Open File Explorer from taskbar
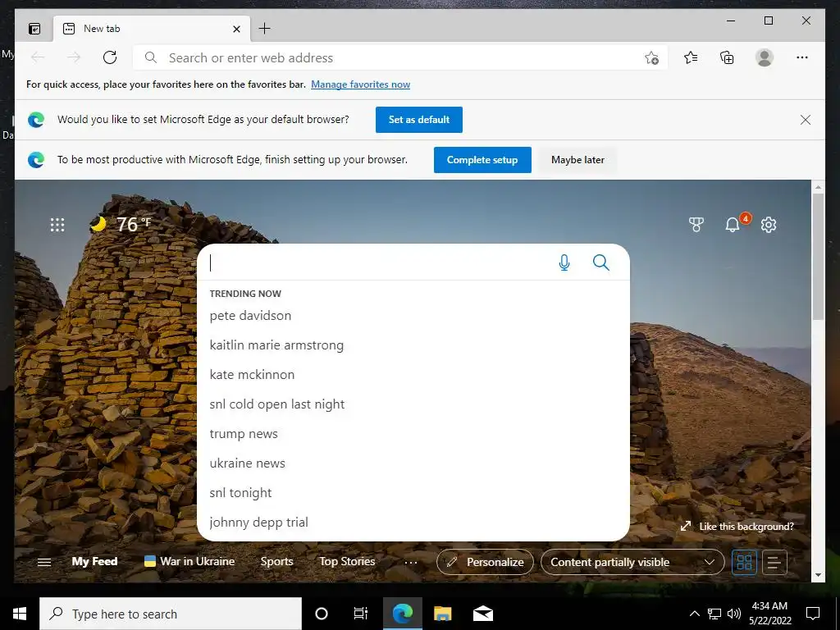This screenshot has width=840, height=630. pyautogui.click(x=442, y=614)
